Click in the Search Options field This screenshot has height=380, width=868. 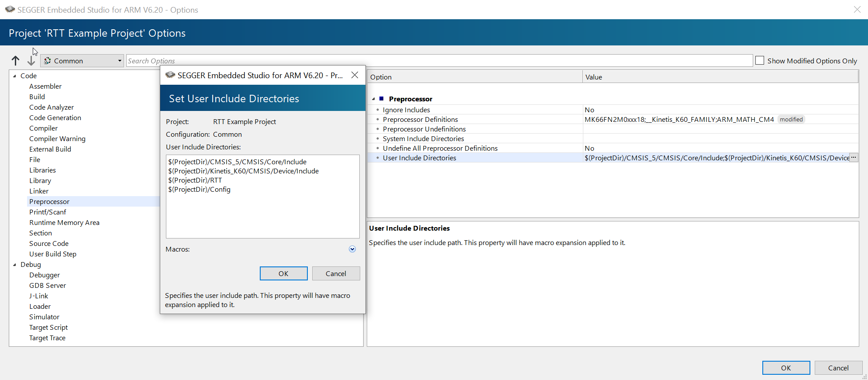pos(437,61)
